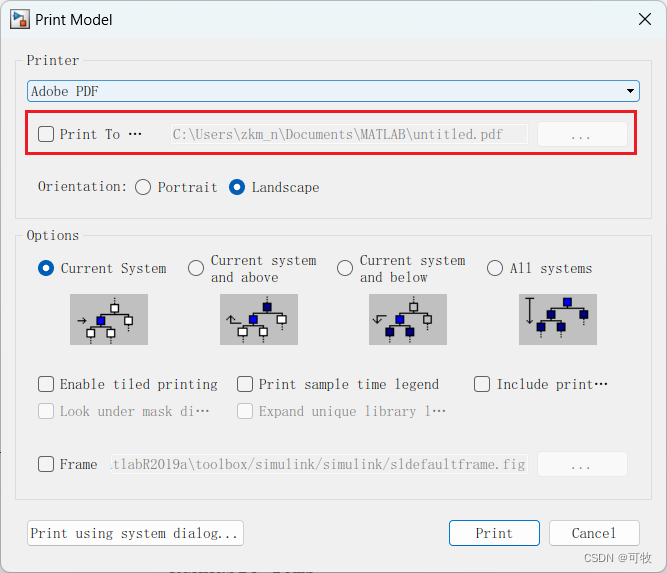
Task: Toggle Print sample time legend
Action: [245, 384]
